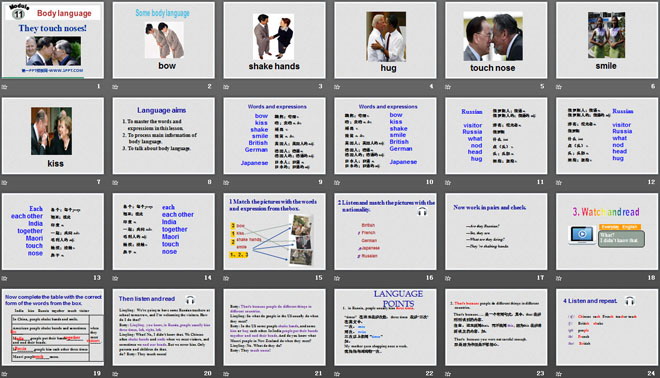Select the 'Then listen and read' slide
Image resolution: width=660 pixels, height=378 pixels.
click(164, 327)
